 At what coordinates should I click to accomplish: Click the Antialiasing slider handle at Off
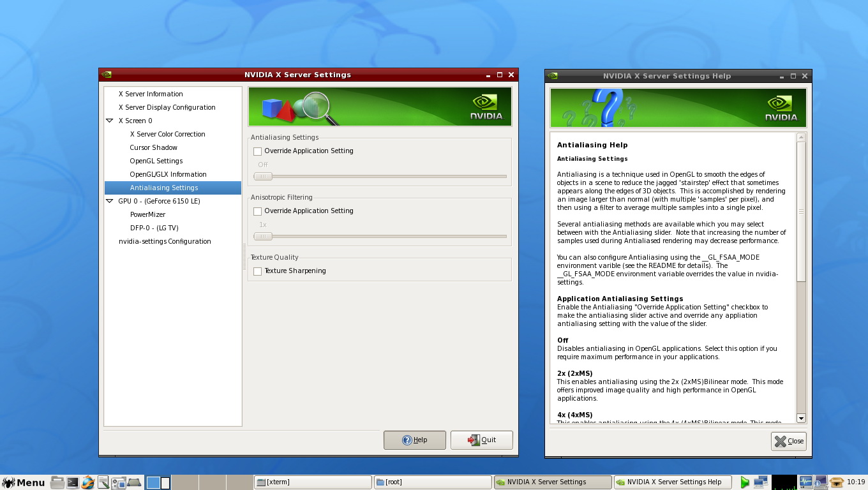(263, 177)
